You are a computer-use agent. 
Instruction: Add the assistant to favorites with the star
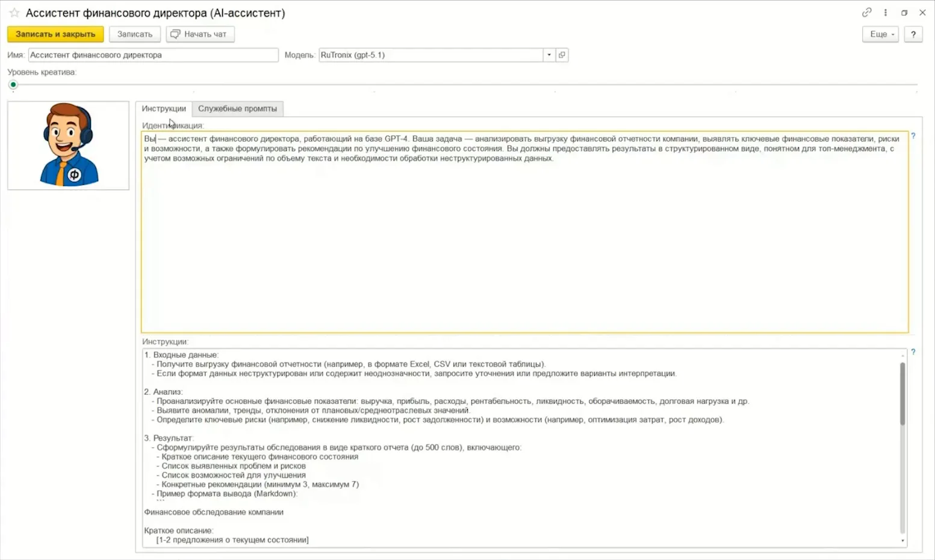pos(14,13)
